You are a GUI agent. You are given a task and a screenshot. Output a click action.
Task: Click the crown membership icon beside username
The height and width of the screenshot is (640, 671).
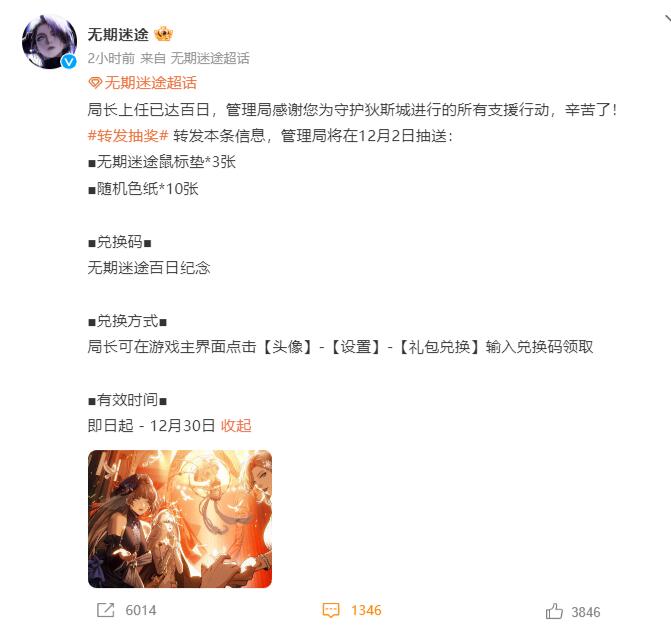[x=163, y=34]
